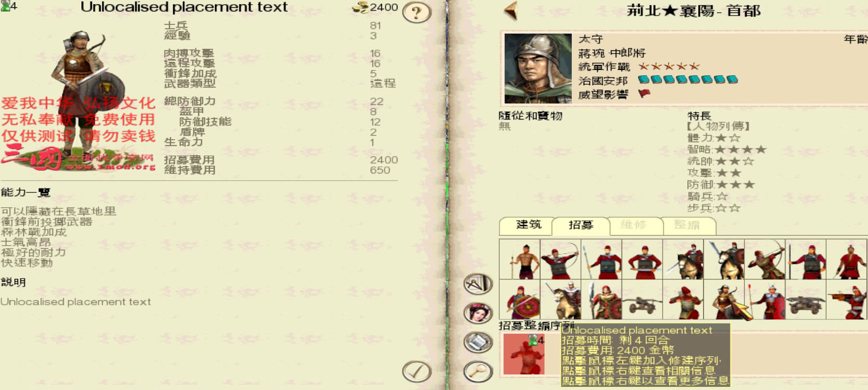Click the 【人物列傳】 trait entry
868x390 pixels.
[x=718, y=126]
